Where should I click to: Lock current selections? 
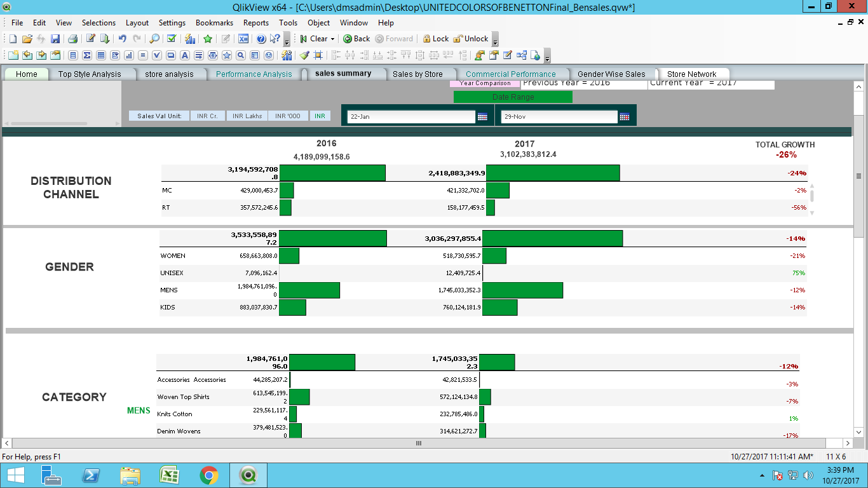436,39
